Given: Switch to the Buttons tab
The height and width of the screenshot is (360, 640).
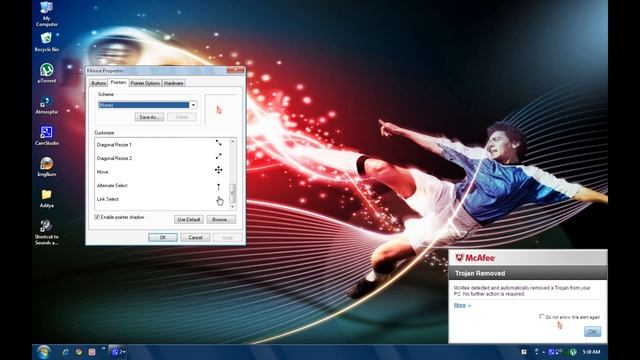Looking at the screenshot, I should pos(98,83).
